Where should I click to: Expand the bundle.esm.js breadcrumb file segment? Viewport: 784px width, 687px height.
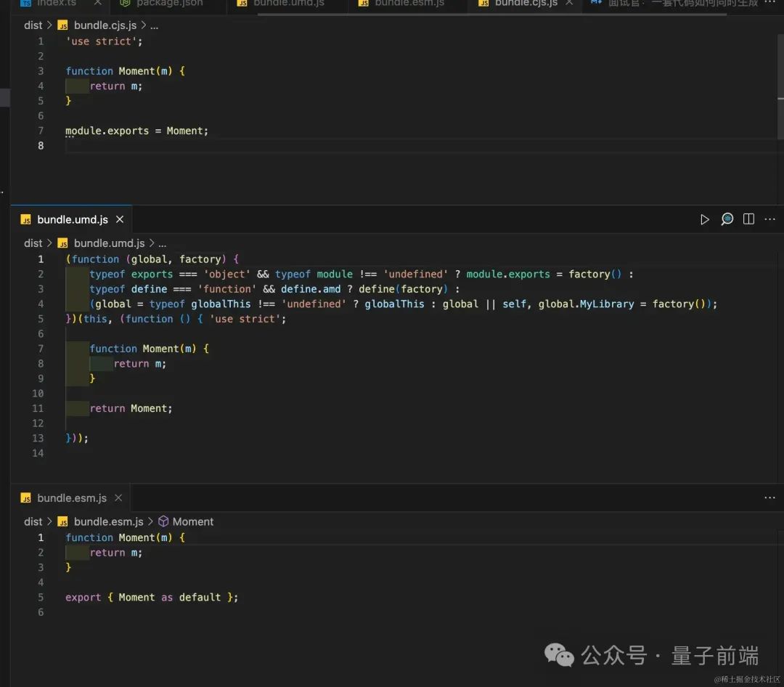tap(108, 521)
